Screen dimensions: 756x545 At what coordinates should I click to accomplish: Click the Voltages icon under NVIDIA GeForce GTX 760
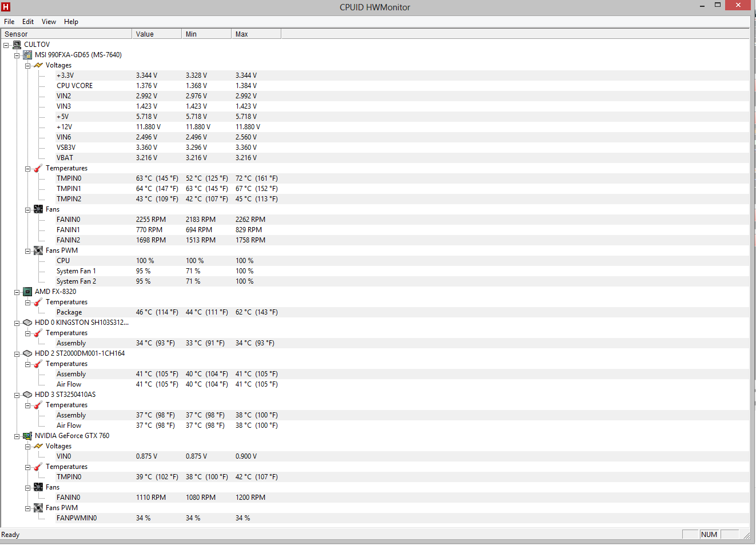pyautogui.click(x=38, y=446)
